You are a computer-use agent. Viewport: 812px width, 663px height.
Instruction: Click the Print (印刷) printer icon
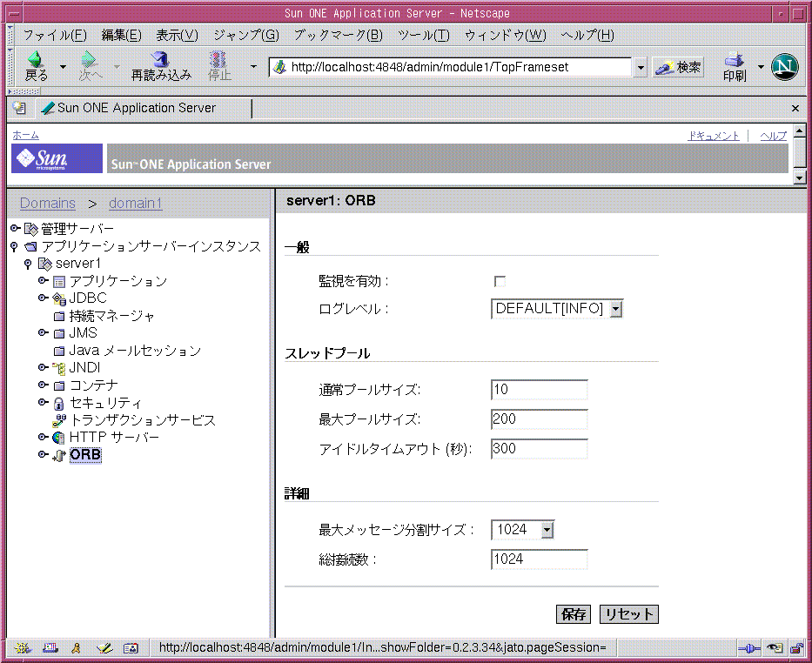tap(735, 59)
